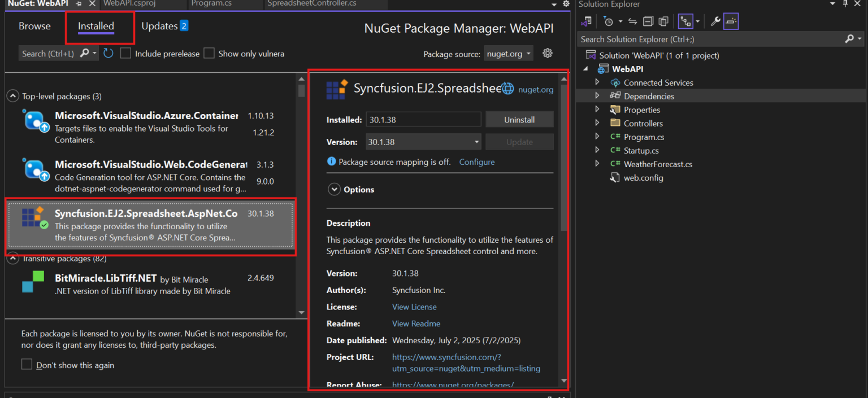Image resolution: width=868 pixels, height=398 pixels.
Task: Click the nuget.org globe icon beside Syncfusion package
Action: pos(508,89)
